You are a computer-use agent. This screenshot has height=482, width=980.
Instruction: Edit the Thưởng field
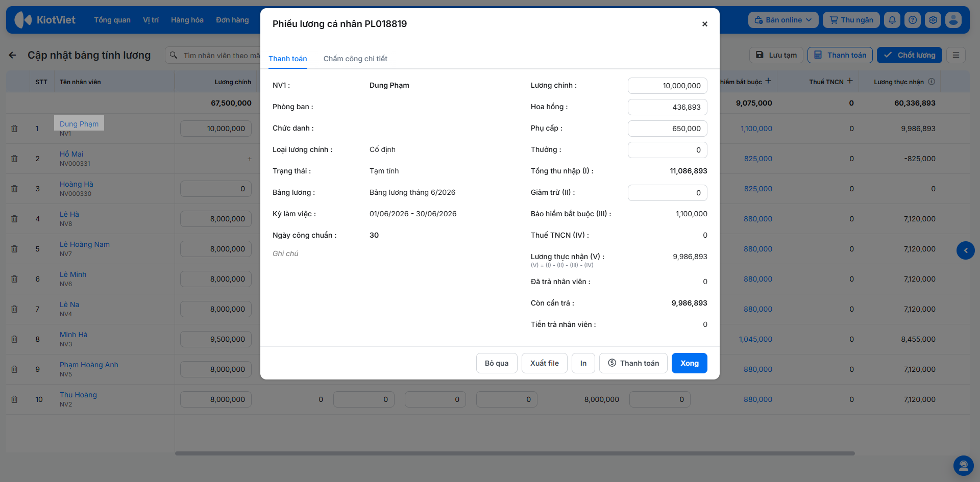[668, 150]
